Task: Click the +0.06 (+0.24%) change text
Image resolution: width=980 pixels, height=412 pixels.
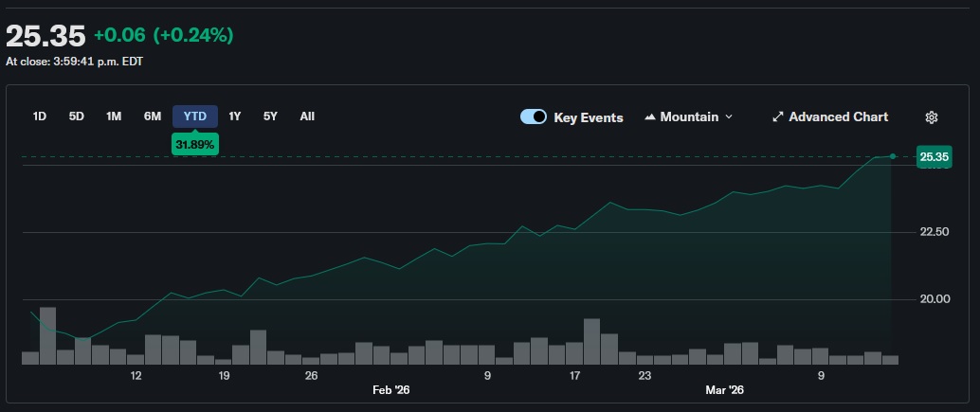Action: point(163,36)
